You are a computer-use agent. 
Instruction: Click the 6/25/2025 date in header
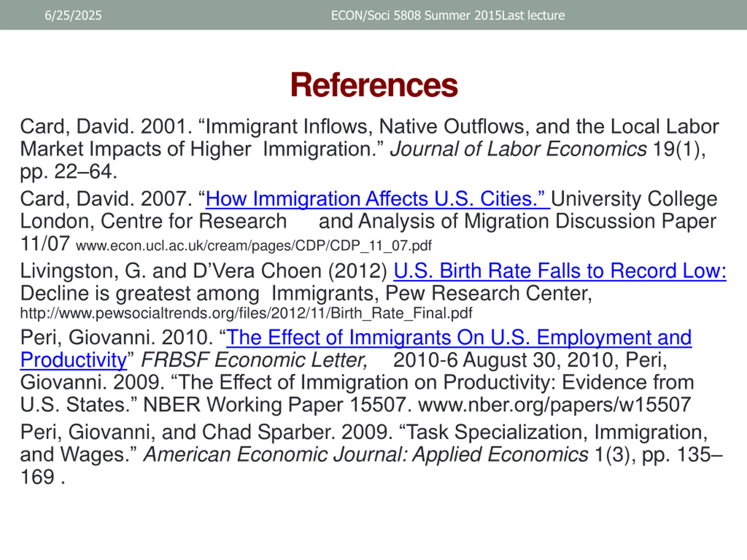point(73,15)
